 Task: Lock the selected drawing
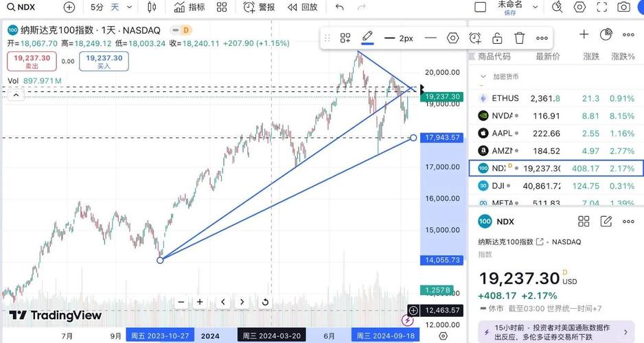[x=497, y=38]
